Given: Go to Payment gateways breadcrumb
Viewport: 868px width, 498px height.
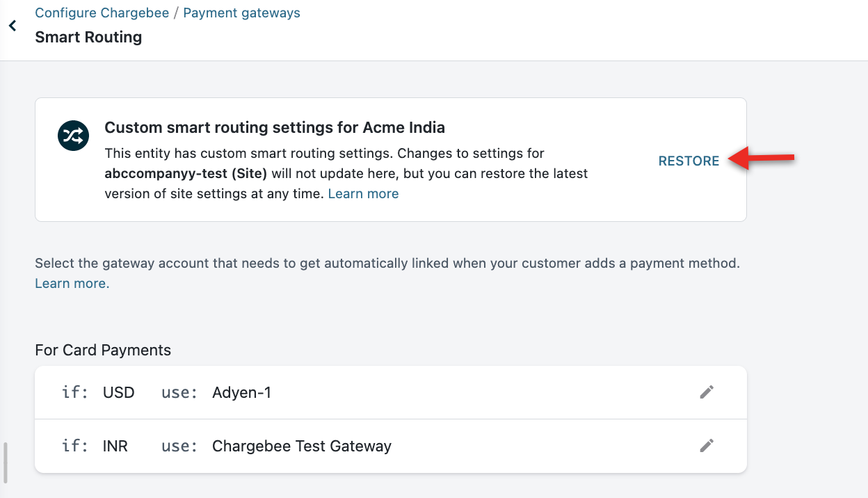Looking at the screenshot, I should click(241, 13).
